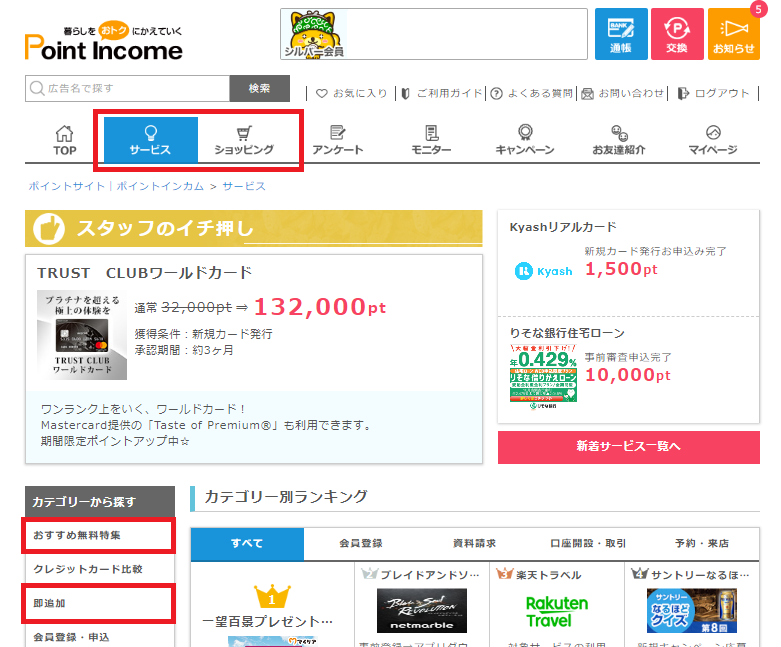Click the サントリーなるほどクイズ thumbnail
Image resolution: width=781 pixels, height=647 pixels.
click(x=691, y=611)
